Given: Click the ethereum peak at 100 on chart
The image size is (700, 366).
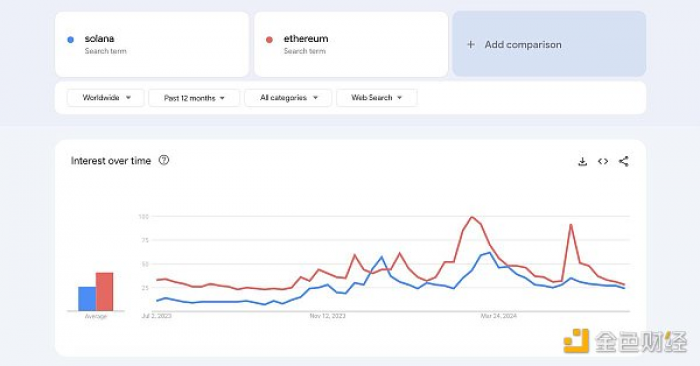Looking at the screenshot, I should [x=472, y=217].
